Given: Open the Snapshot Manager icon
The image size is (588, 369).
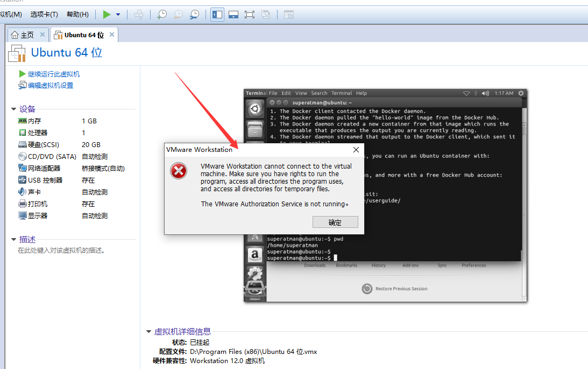Looking at the screenshot, I should [x=194, y=15].
